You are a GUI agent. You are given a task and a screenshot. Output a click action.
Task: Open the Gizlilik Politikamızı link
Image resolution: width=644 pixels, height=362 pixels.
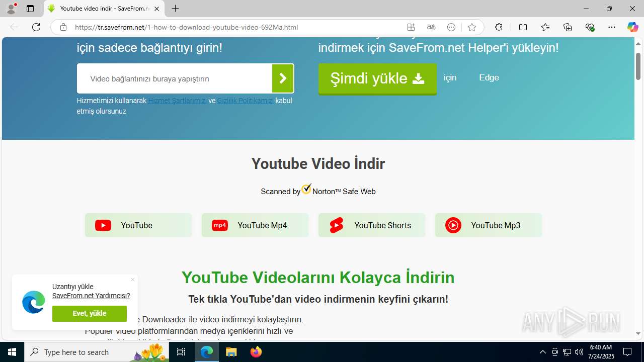[x=246, y=101]
